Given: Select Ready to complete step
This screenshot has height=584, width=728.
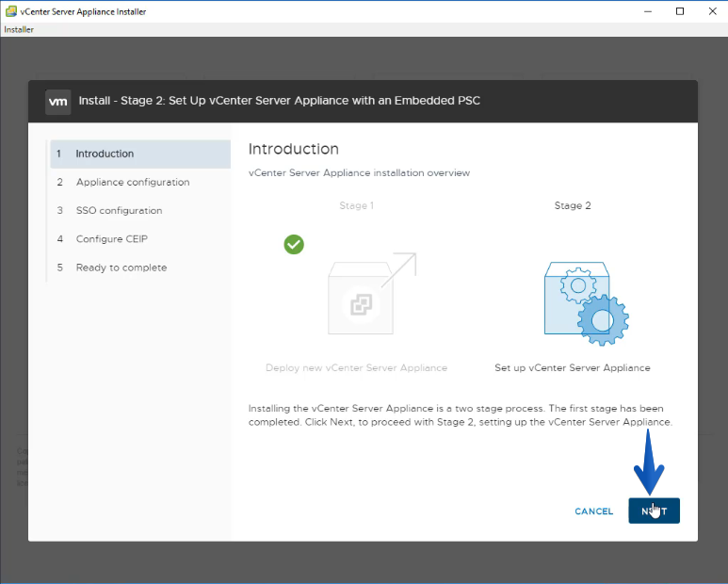Looking at the screenshot, I should 140,268.
